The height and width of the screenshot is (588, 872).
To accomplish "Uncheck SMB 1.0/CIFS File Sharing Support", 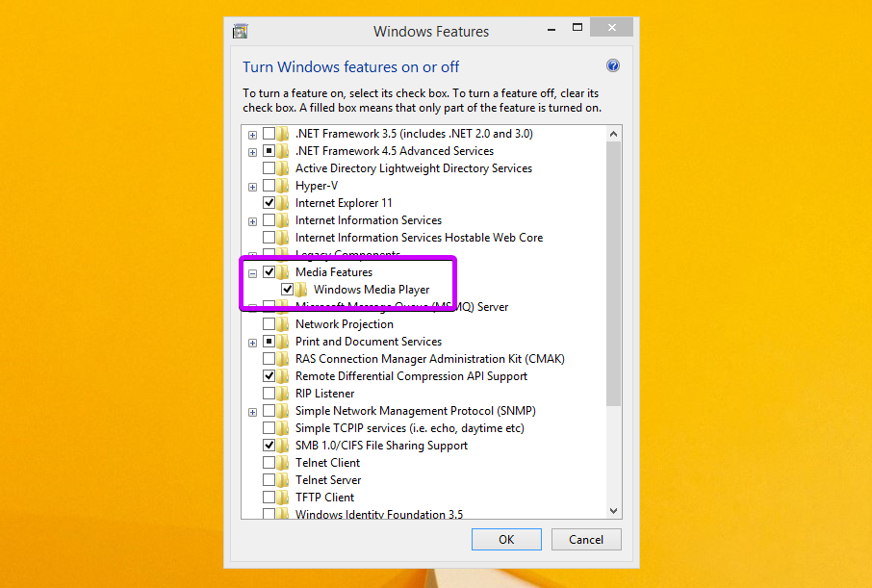I will coord(269,446).
